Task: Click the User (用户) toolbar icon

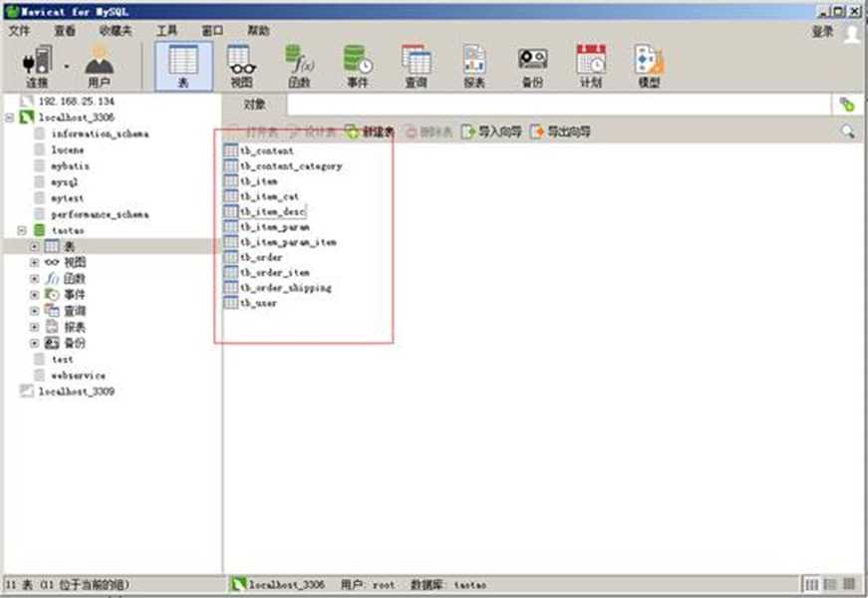Action: pyautogui.click(x=99, y=67)
